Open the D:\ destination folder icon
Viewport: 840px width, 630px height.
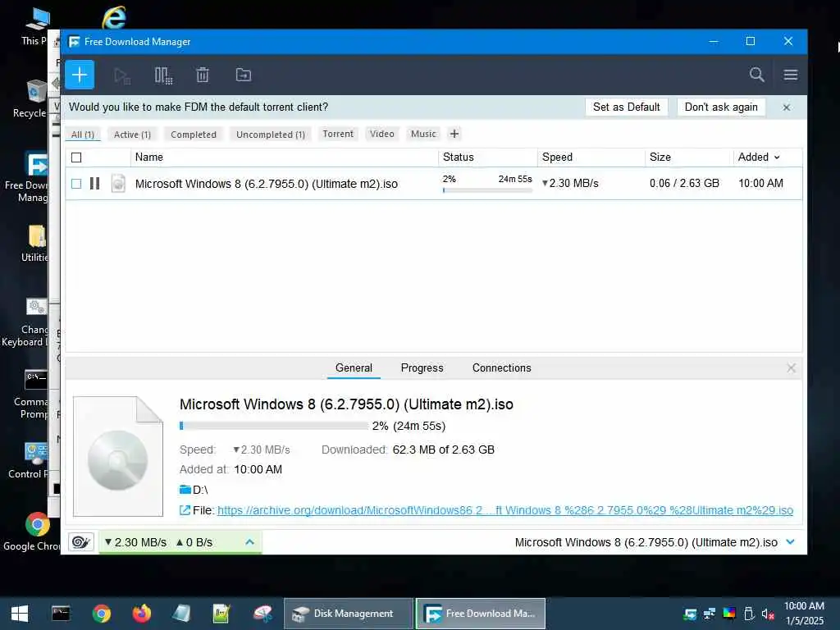pos(185,489)
